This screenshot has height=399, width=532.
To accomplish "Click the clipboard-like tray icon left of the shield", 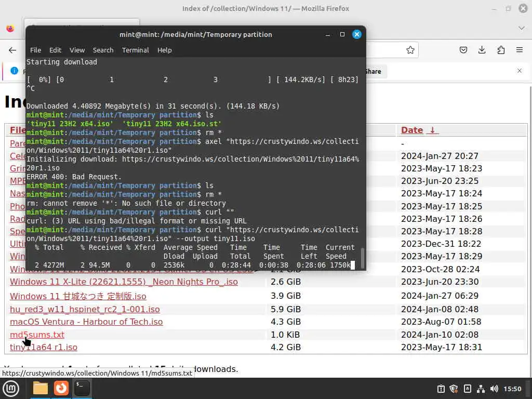I will [441, 389].
